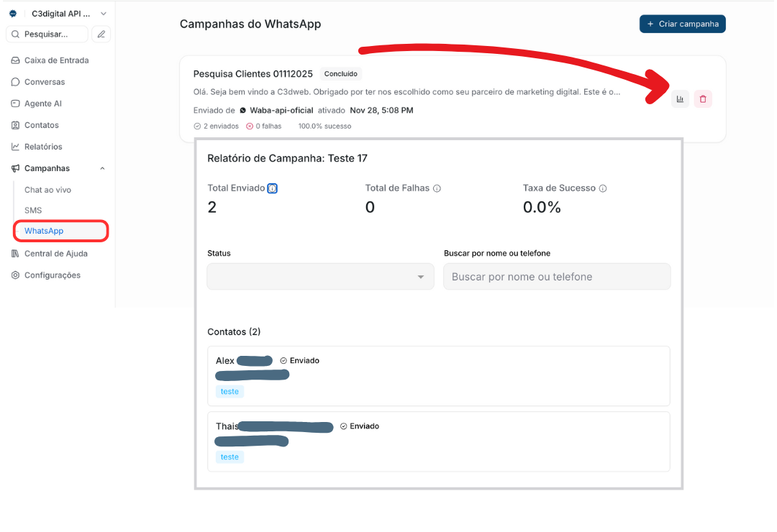Click Campanhas do WhatsApp page title

coord(250,24)
